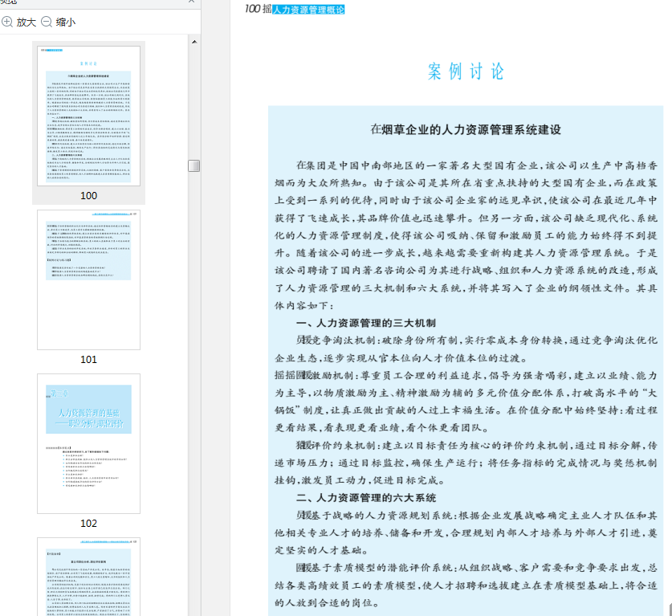672x616 pixels.
Task: Click heading 二、人力资源管理的六大系统
Action: click(x=366, y=498)
